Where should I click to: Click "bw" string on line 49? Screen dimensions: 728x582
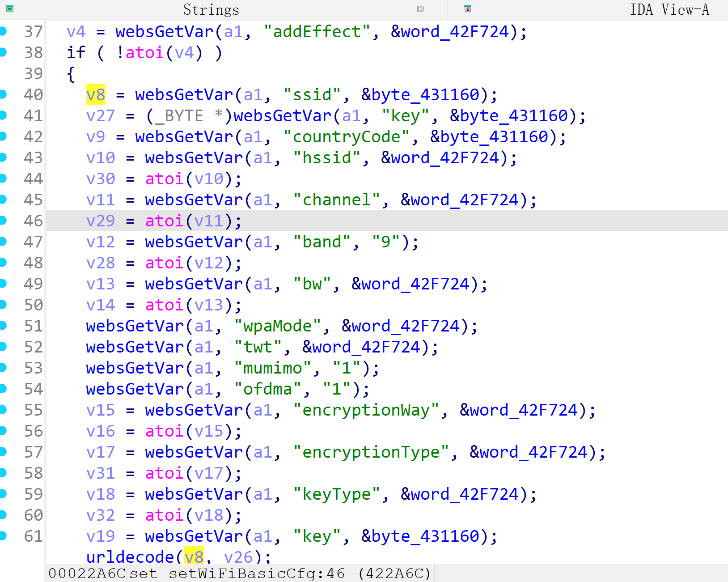(312, 284)
